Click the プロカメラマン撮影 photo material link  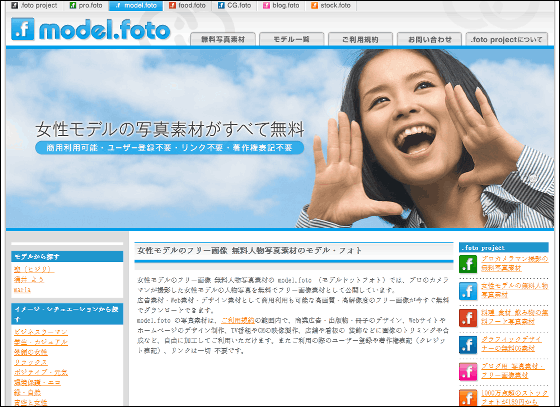point(515,263)
